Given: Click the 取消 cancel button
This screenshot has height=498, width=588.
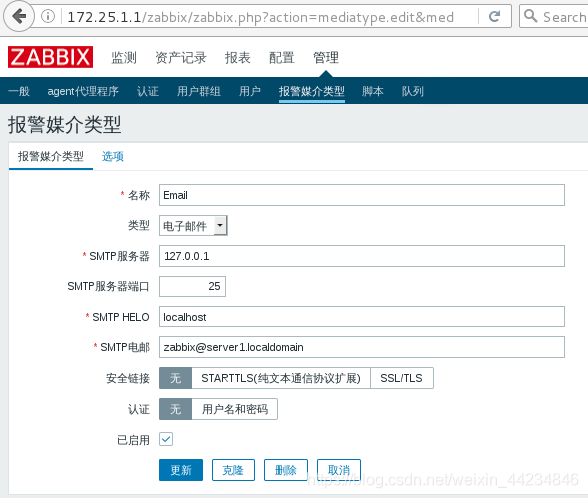Looking at the screenshot, I should [x=339, y=470].
